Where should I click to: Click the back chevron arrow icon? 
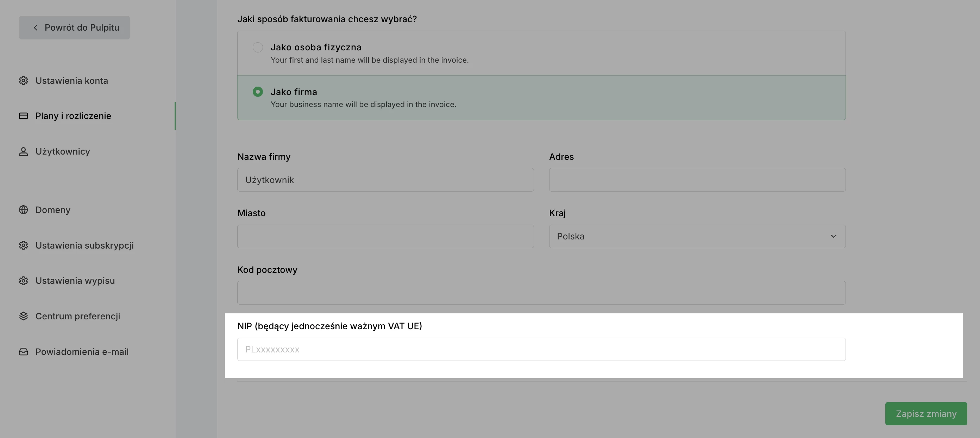(x=36, y=28)
